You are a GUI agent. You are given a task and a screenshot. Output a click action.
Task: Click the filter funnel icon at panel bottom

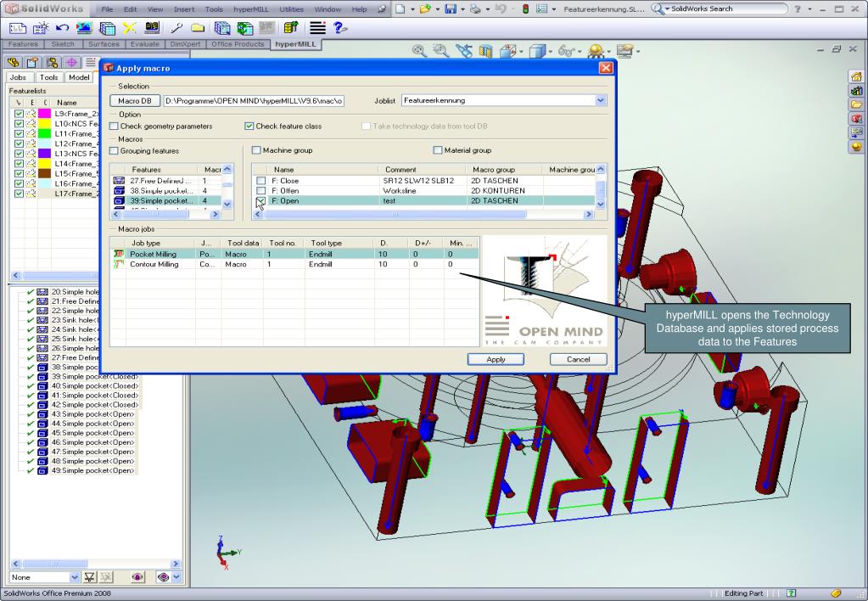coord(89,577)
